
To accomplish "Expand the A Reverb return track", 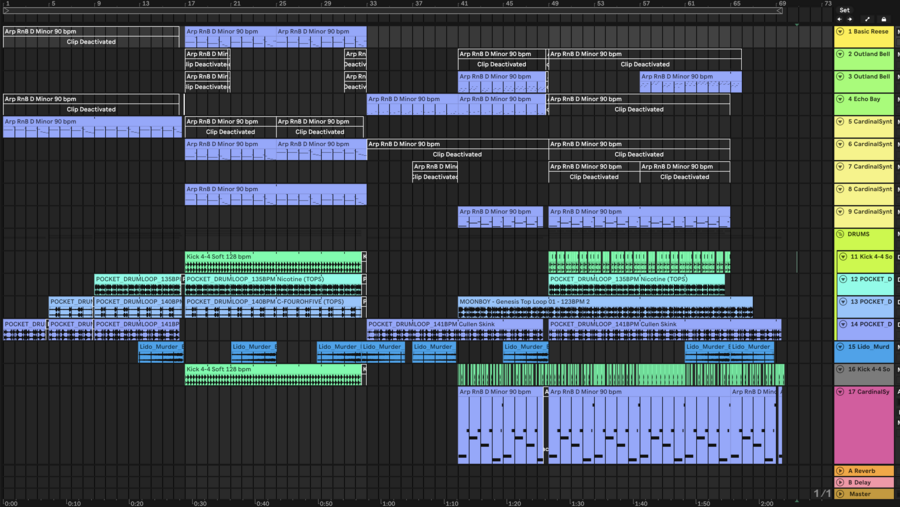I will pyautogui.click(x=841, y=471).
